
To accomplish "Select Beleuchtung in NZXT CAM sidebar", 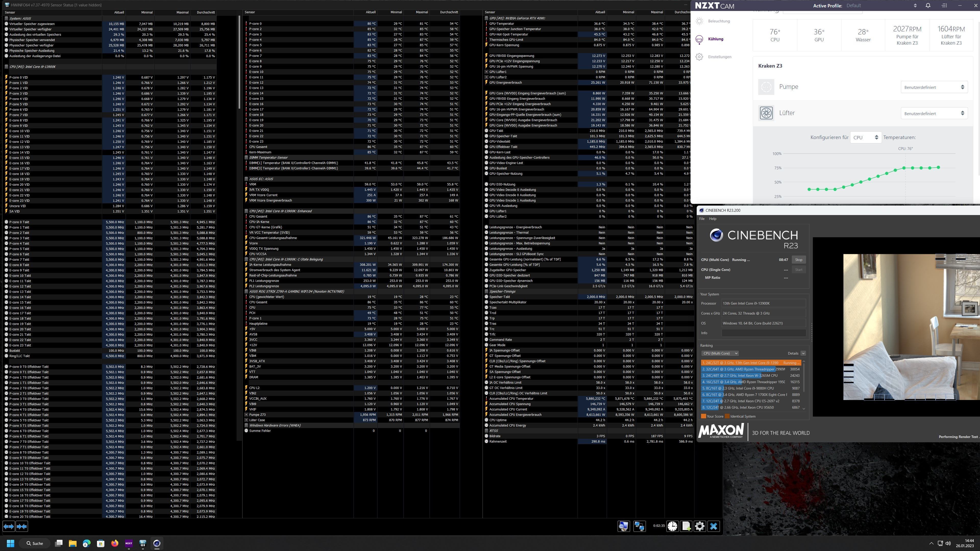I will (719, 21).
